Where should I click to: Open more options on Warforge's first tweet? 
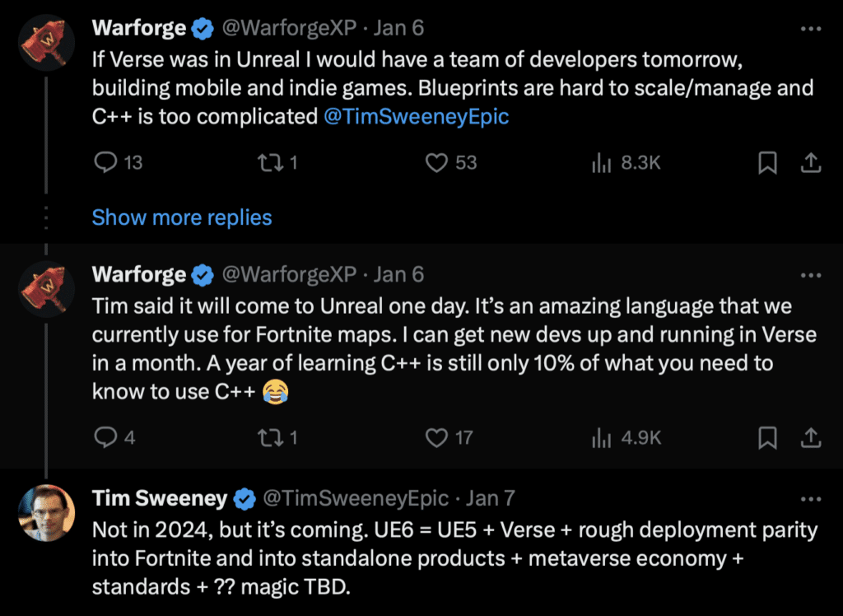pyautogui.click(x=811, y=27)
